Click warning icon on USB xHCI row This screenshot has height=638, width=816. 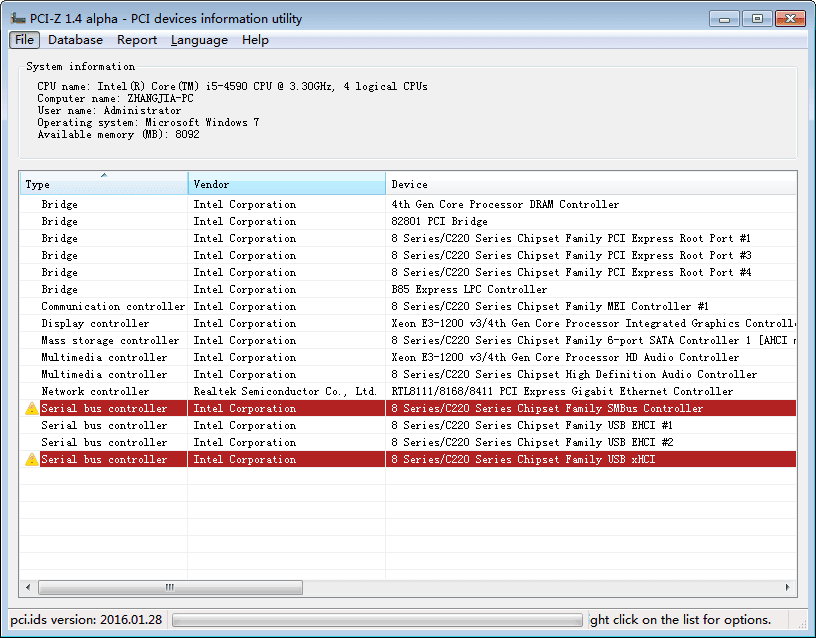[31, 460]
